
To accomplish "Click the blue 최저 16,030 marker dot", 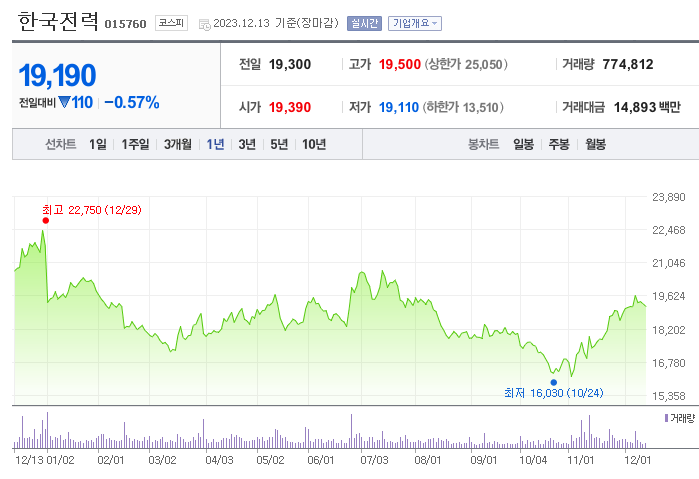I will 554,382.
